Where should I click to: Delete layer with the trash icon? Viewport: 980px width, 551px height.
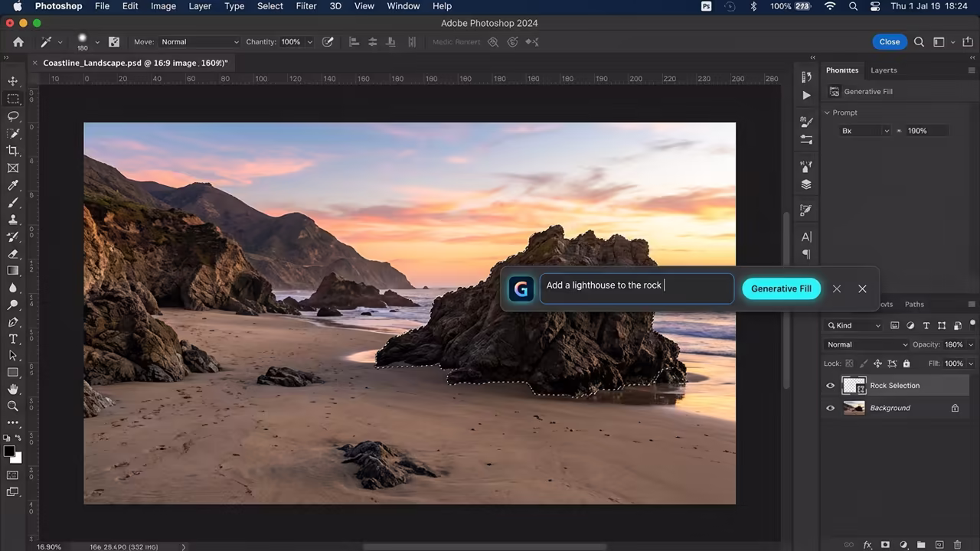[959, 545]
